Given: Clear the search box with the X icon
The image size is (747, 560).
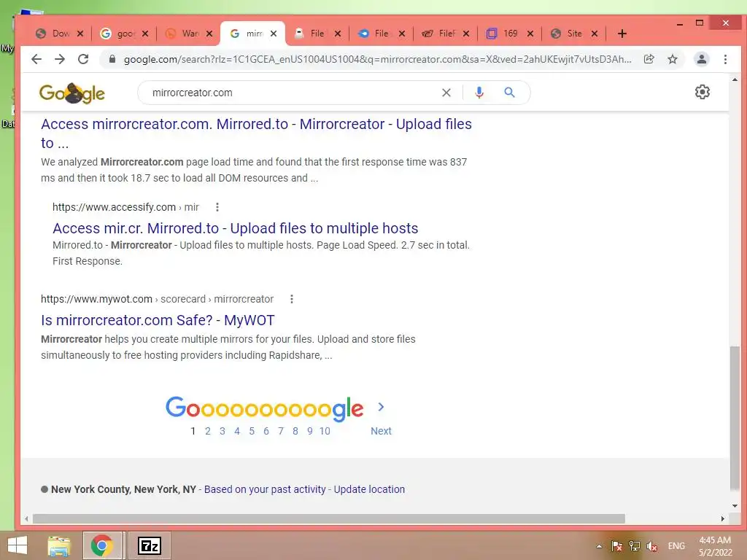Looking at the screenshot, I should [446, 93].
